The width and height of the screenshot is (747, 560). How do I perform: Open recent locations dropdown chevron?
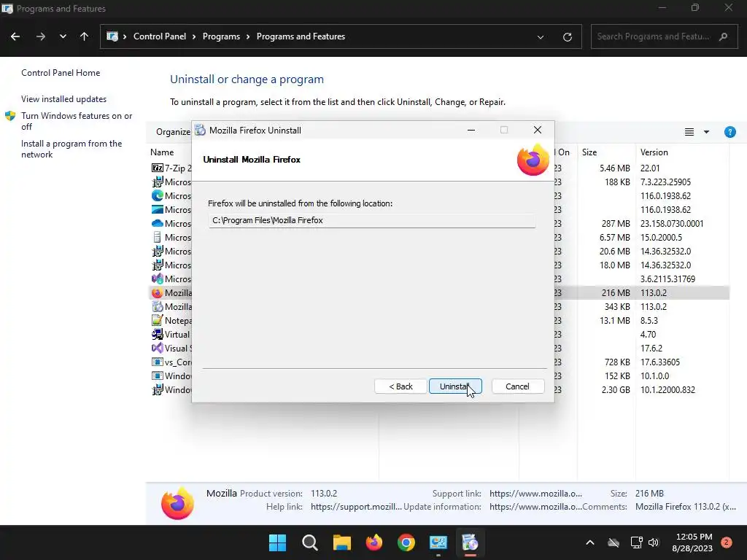[x=63, y=36]
